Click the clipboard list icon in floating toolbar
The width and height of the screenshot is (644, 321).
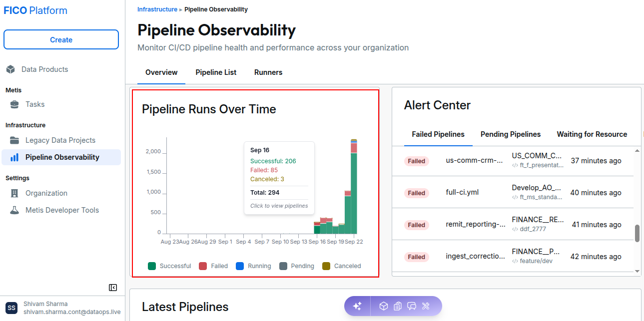coord(398,306)
